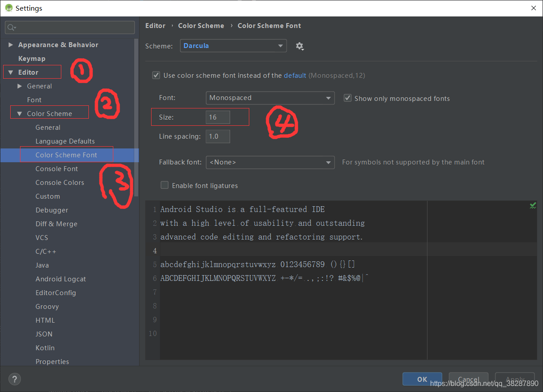Click the search magnifier icon in settings
Viewport: 543px width, 392px height.
coord(12,28)
